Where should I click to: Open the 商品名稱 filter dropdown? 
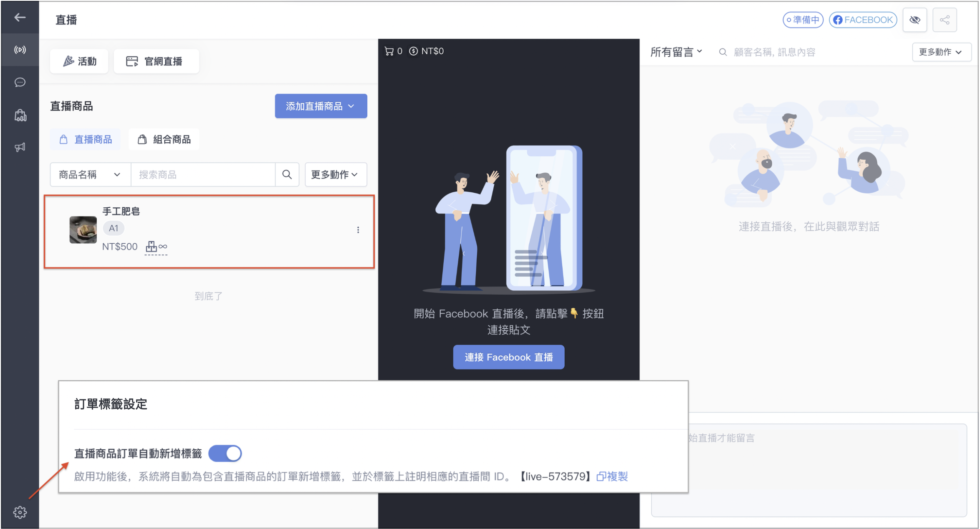tap(90, 174)
